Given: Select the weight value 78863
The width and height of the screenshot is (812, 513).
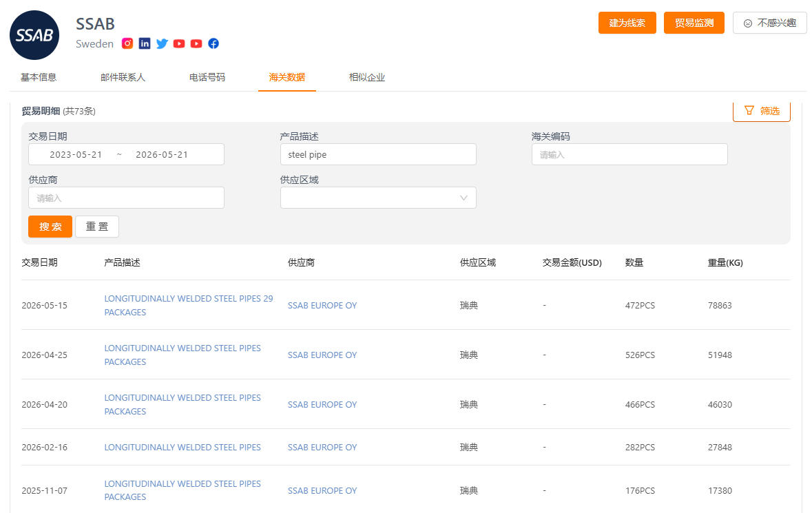Looking at the screenshot, I should point(720,306).
